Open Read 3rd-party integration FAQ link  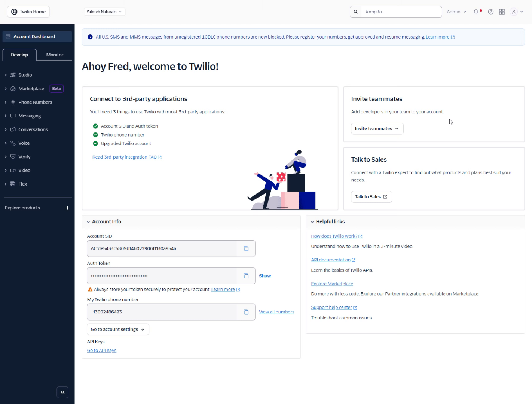tap(127, 157)
